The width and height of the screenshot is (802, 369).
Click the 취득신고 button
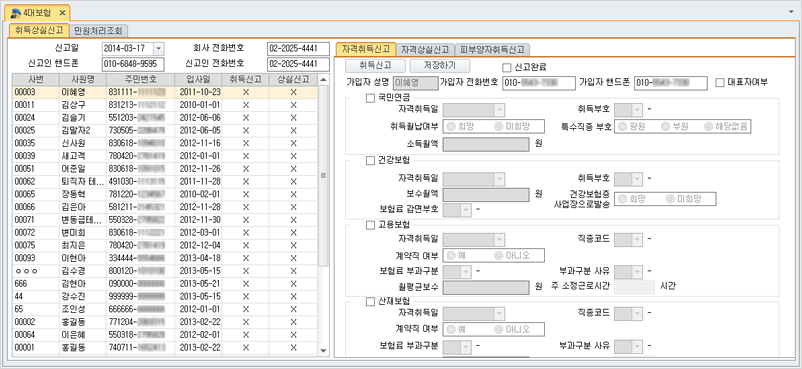pyautogui.click(x=375, y=66)
